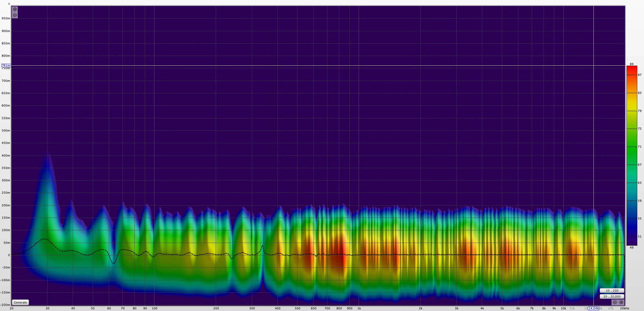Click the 20kHz frequency axis label

point(625,308)
